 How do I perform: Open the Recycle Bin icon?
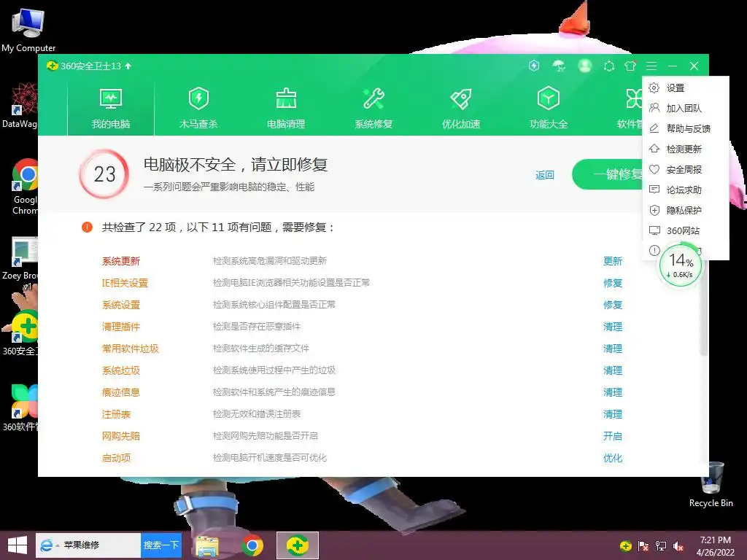711,485
